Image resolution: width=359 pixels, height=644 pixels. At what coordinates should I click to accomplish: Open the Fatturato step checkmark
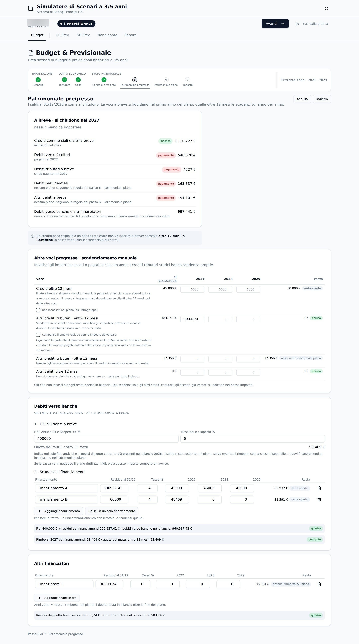point(64,80)
